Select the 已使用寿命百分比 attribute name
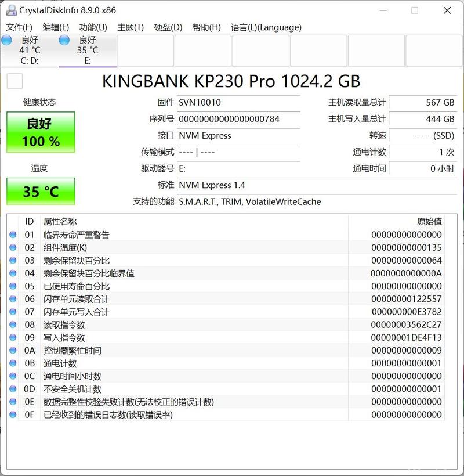This screenshot has height=476, width=464. (x=77, y=286)
